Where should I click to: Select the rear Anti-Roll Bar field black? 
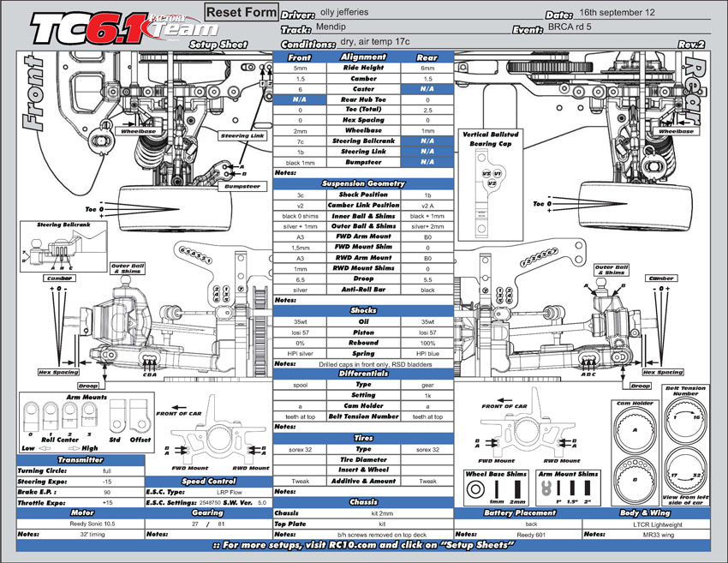click(427, 290)
